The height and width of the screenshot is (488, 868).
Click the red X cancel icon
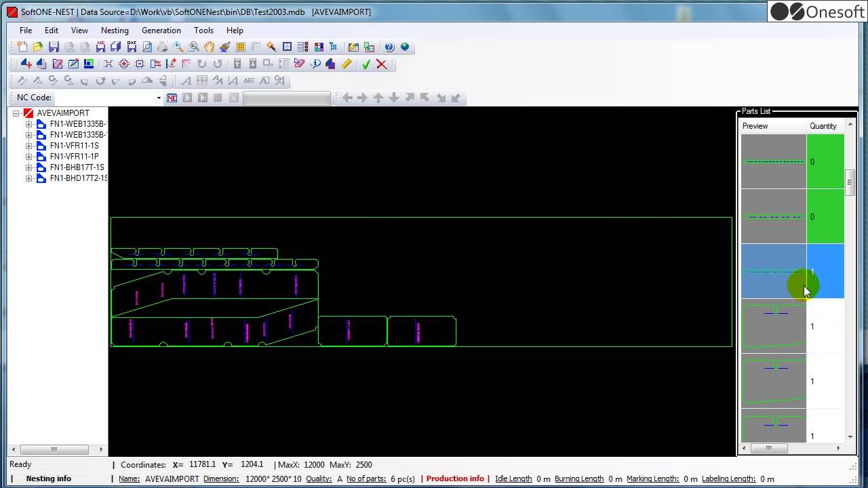(382, 64)
